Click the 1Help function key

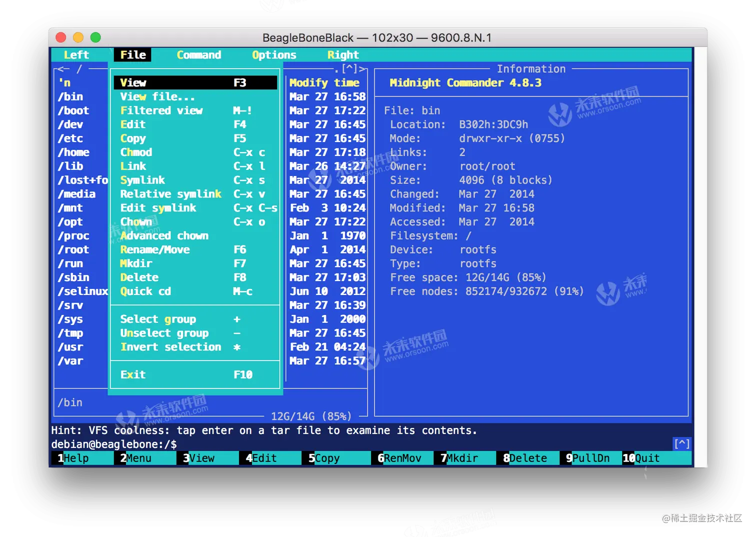82,458
